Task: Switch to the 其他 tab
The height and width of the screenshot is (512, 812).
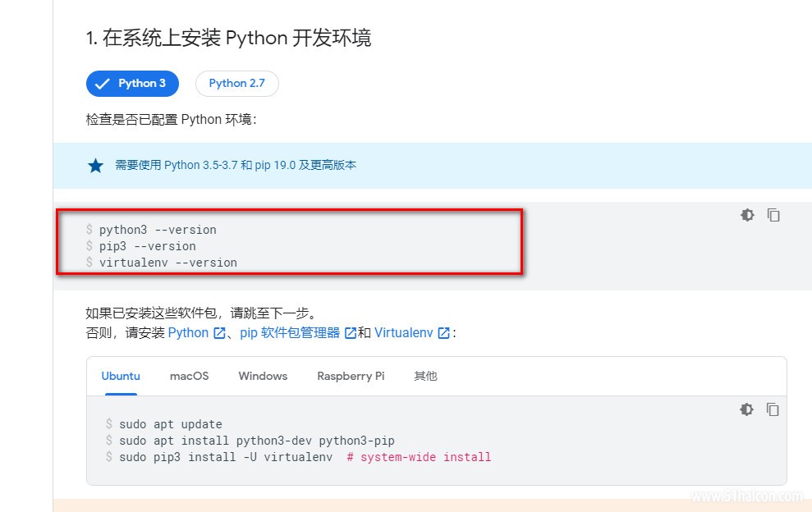Action: 425,377
